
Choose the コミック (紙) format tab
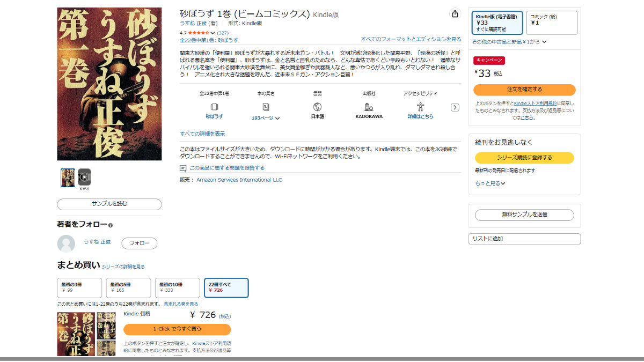click(x=551, y=23)
